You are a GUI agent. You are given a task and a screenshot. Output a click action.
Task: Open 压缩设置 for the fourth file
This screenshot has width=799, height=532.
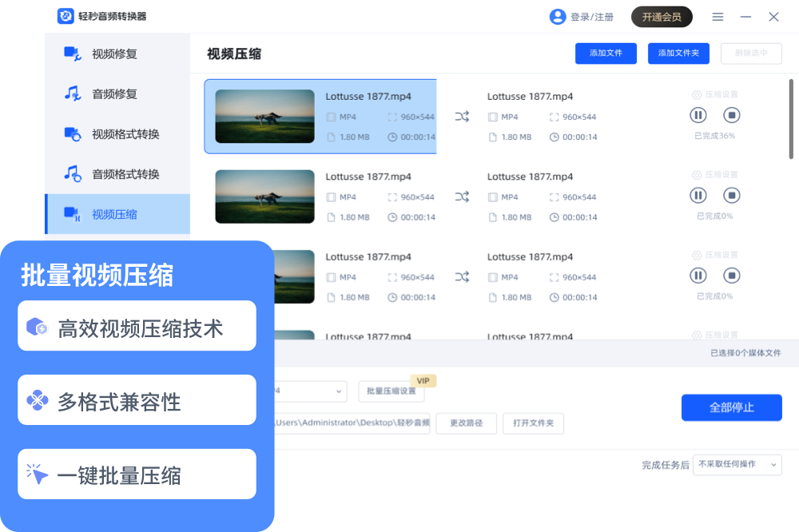click(x=715, y=335)
